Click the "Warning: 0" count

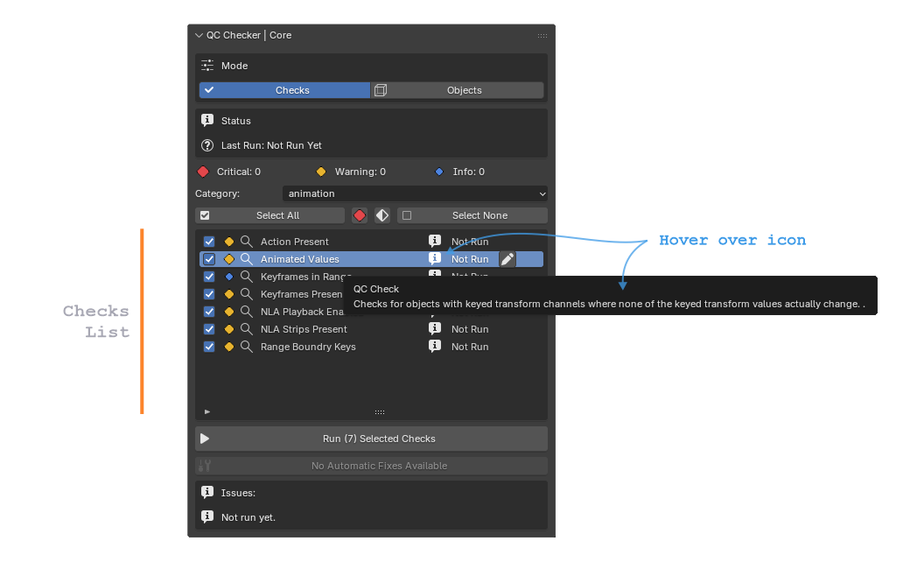click(x=360, y=172)
